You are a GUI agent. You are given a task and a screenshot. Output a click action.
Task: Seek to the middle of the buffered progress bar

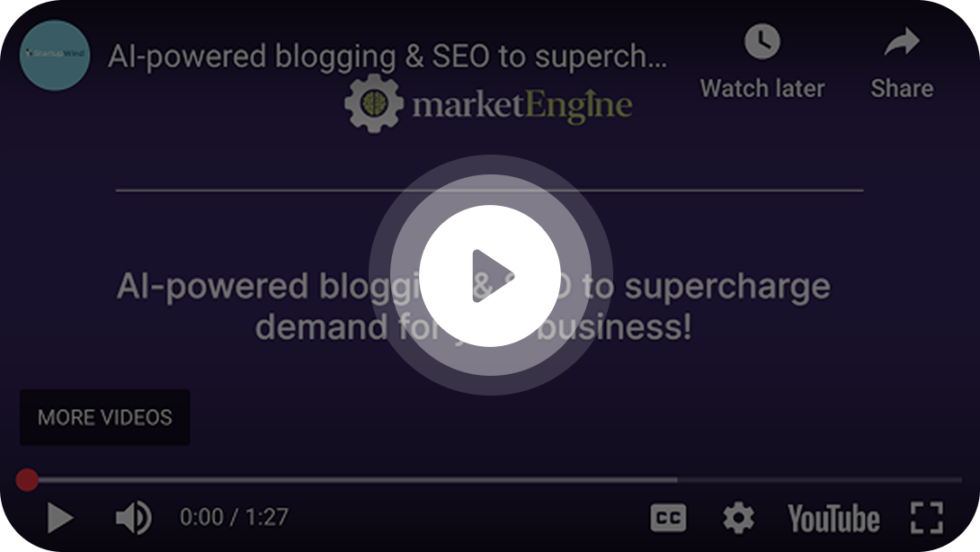[x=352, y=480]
